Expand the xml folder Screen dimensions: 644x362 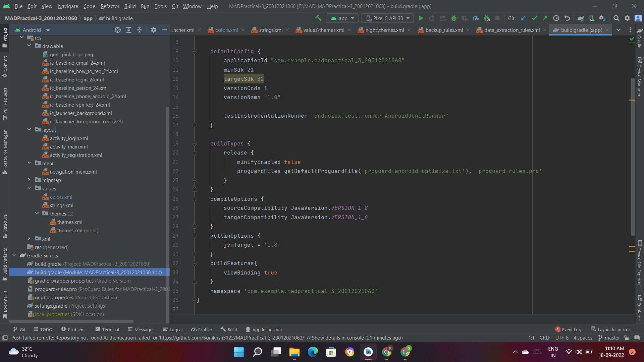point(29,238)
